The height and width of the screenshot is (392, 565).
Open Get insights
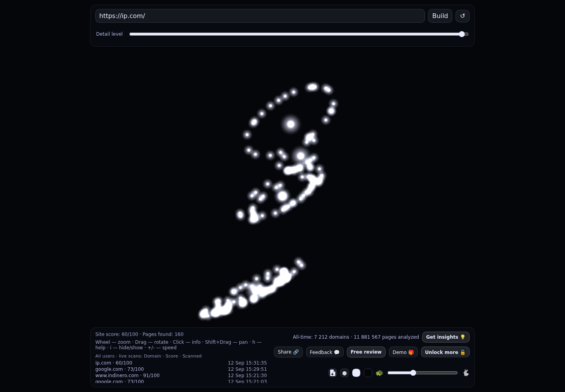click(x=446, y=337)
